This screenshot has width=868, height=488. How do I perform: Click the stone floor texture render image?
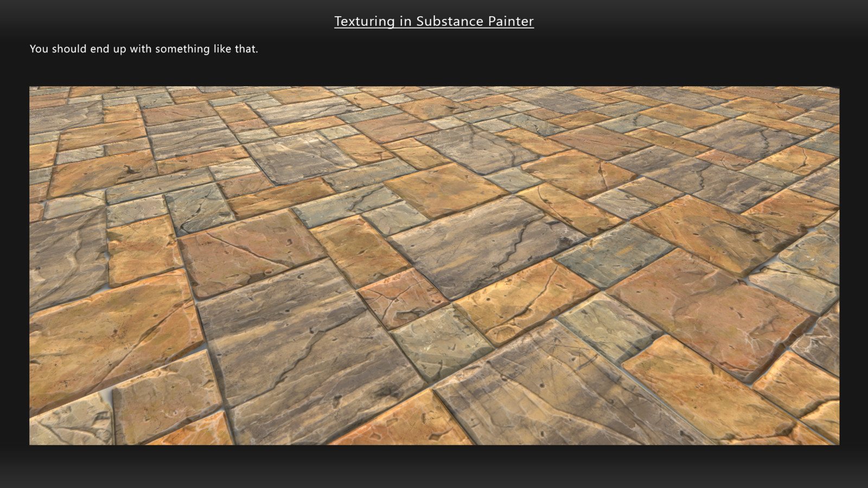(x=434, y=266)
